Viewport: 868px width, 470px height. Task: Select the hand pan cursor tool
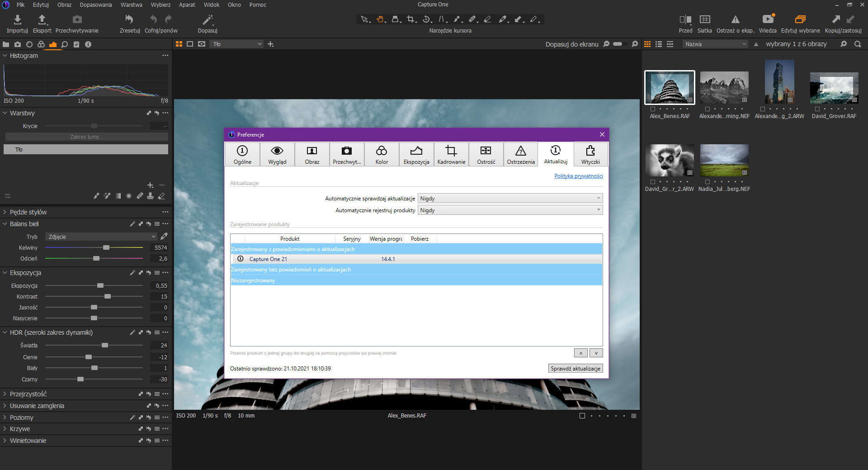tap(381, 19)
